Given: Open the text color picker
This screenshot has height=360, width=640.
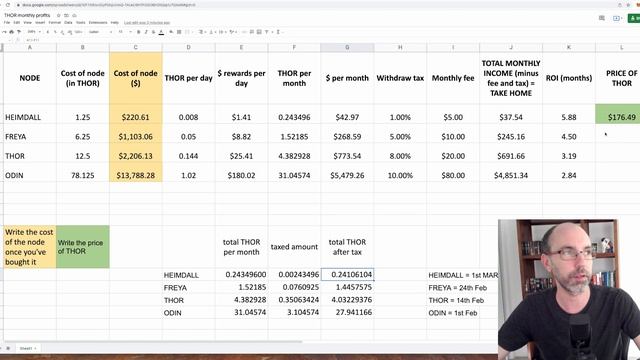Looking at the screenshot, I should (161, 32).
